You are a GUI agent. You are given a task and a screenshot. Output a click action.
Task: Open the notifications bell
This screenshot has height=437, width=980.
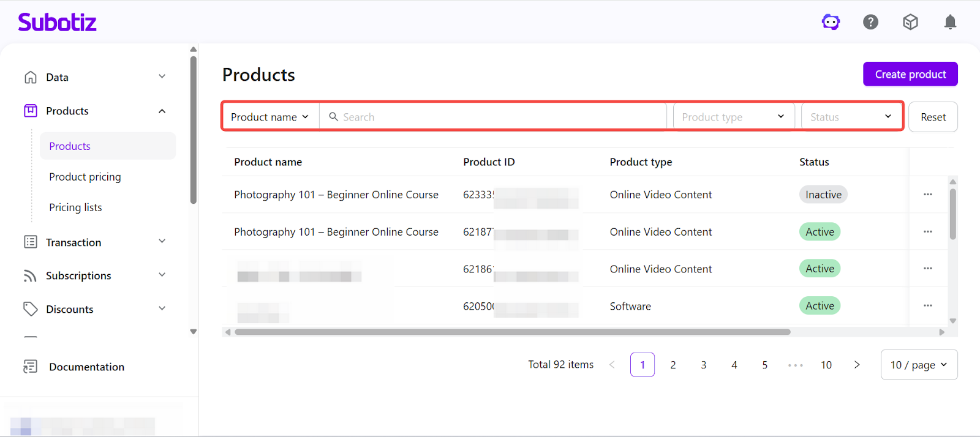pyautogui.click(x=950, y=23)
